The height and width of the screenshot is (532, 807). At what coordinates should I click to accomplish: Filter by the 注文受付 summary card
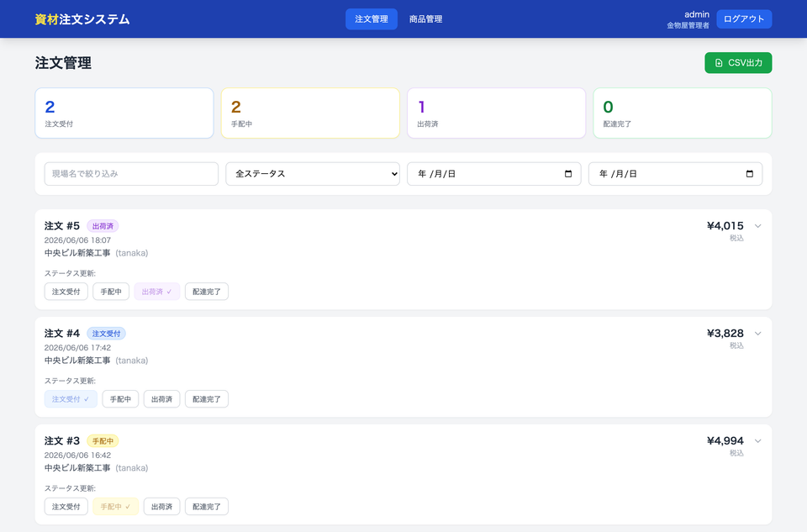[124, 113]
